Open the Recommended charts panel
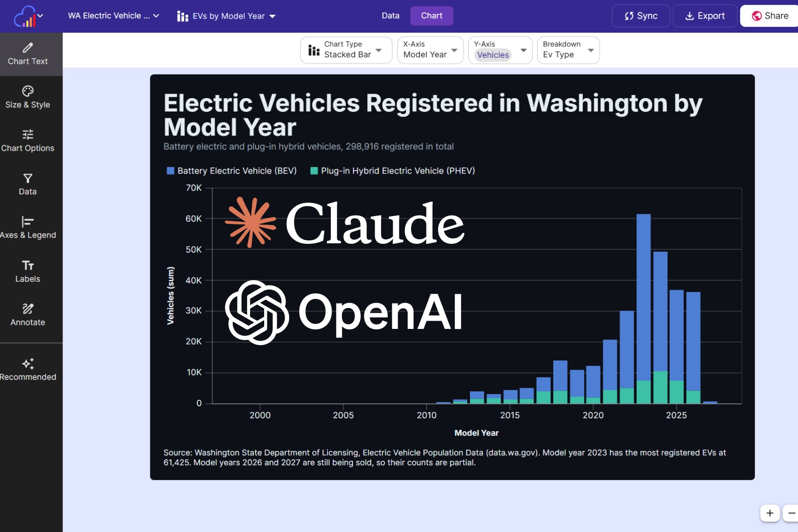798x532 pixels. tap(28, 370)
